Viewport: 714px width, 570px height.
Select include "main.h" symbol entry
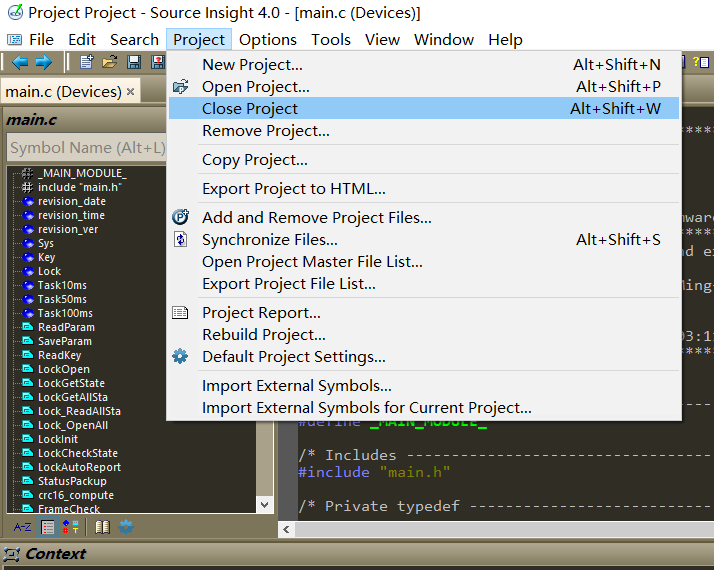pos(80,187)
